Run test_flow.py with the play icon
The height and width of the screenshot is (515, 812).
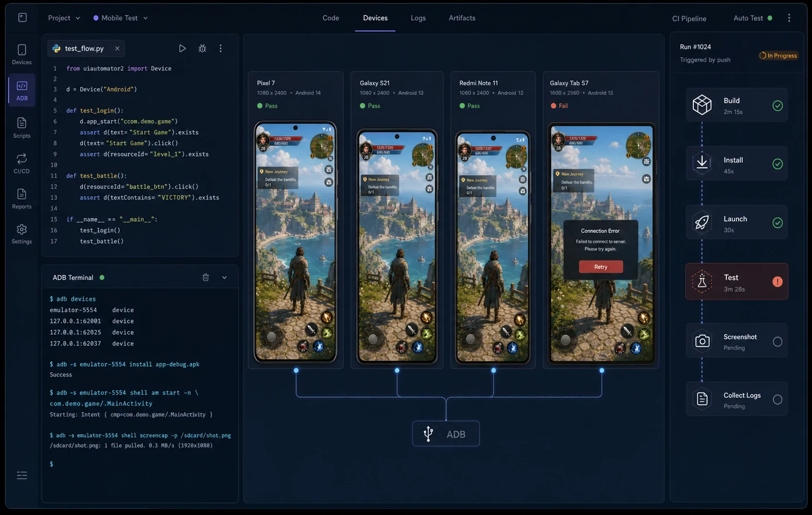click(x=182, y=48)
